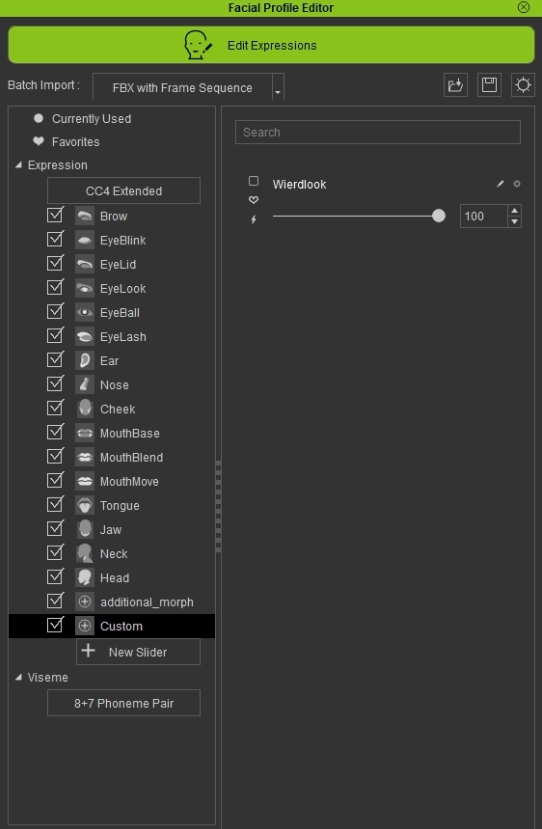Image resolution: width=542 pixels, height=829 pixels.
Task: Click the additional_morph plus icon
Action: (x=85, y=602)
